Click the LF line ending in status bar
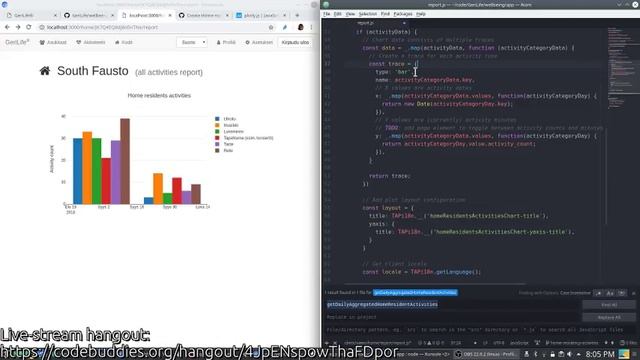 click(485, 343)
